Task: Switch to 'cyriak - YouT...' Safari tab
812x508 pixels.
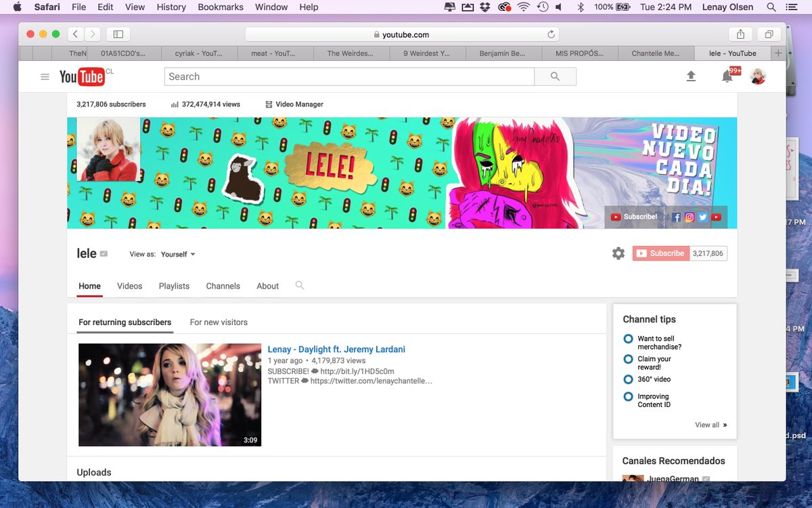Action: point(199,53)
